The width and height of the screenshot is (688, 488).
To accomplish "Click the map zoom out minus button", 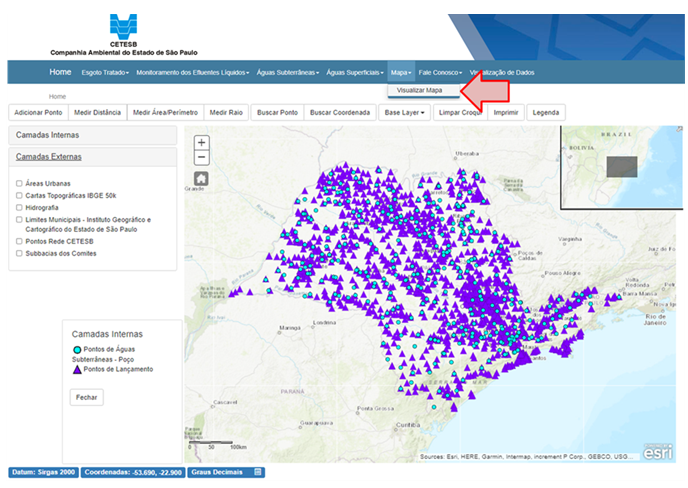I will [x=201, y=157].
